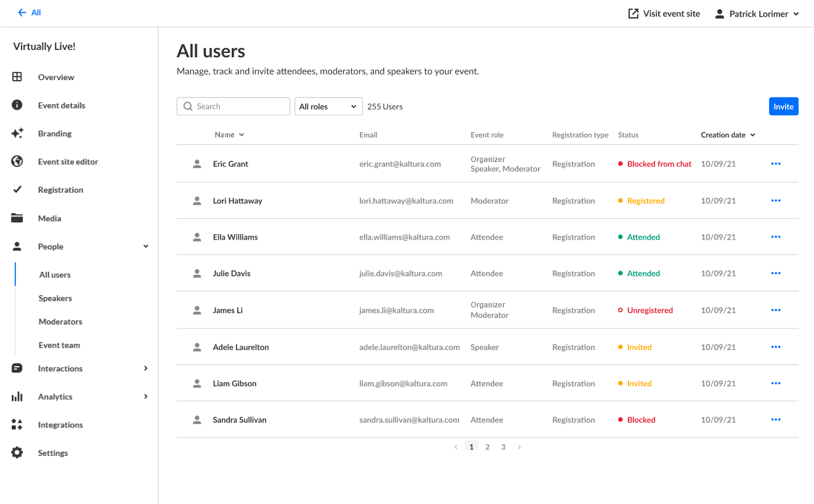This screenshot has width=814, height=504.
Task: Click the Branding sparkle icon
Action: 17,133
